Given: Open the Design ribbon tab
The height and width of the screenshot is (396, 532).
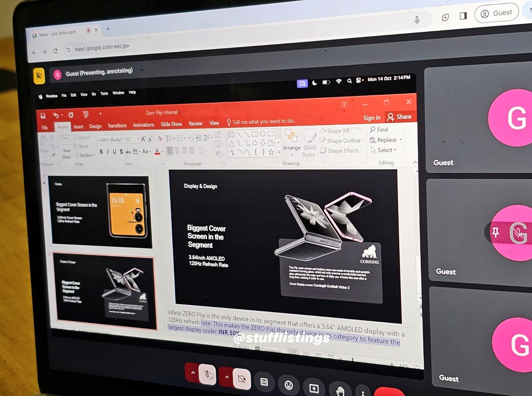Looking at the screenshot, I should (95, 126).
